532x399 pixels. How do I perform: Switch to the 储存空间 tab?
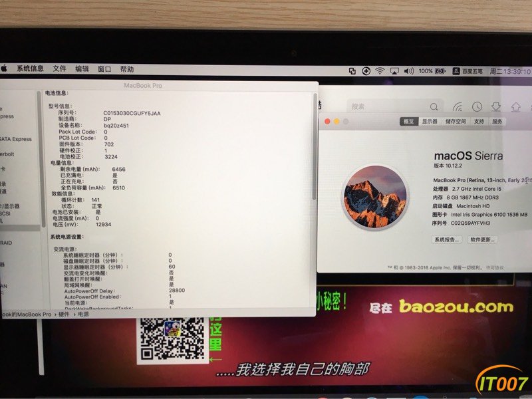[456, 122]
